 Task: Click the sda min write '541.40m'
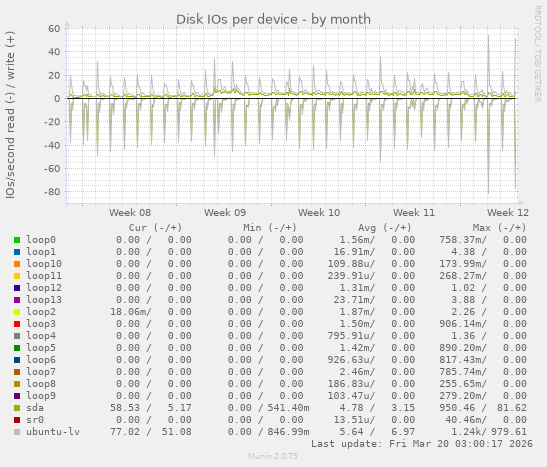coord(288,408)
